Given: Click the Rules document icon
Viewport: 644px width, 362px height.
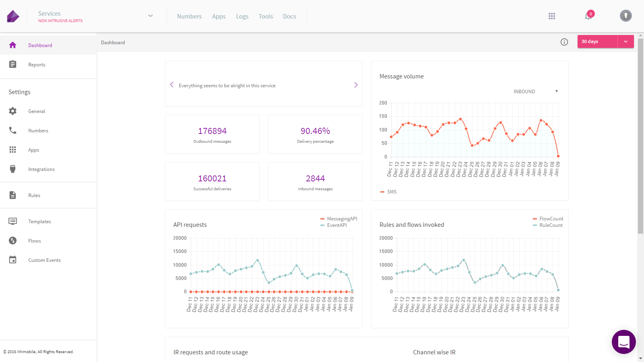Looking at the screenshot, I should coord(12,195).
